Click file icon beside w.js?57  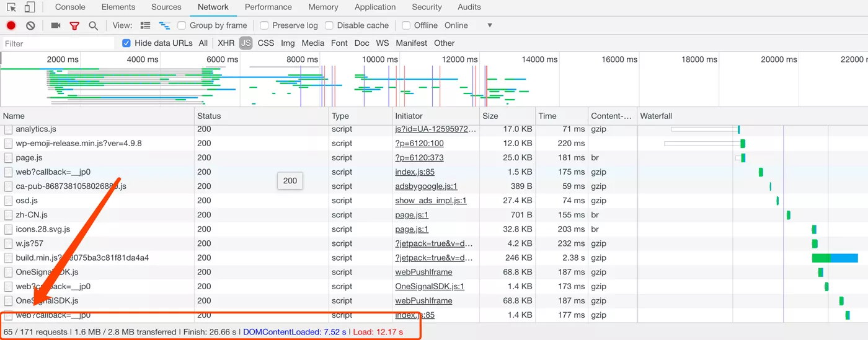click(8, 243)
